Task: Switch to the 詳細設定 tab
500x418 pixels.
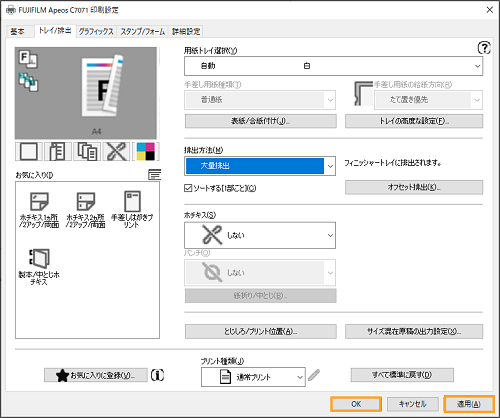Action: (x=186, y=31)
